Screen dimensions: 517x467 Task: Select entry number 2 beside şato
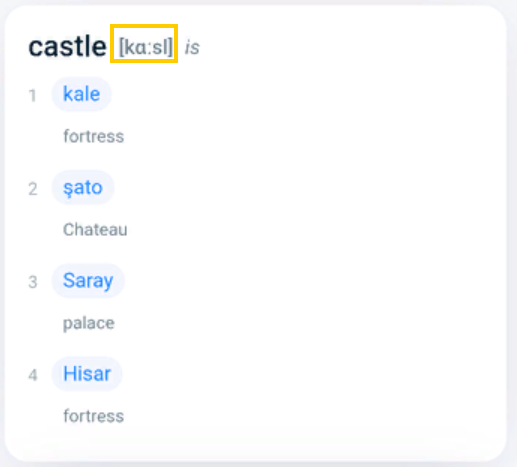click(33, 189)
